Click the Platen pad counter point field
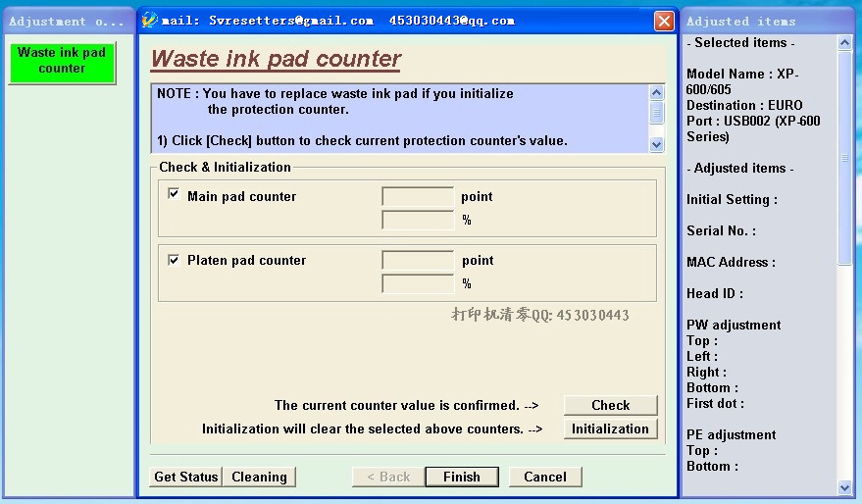862x504 pixels. click(418, 261)
